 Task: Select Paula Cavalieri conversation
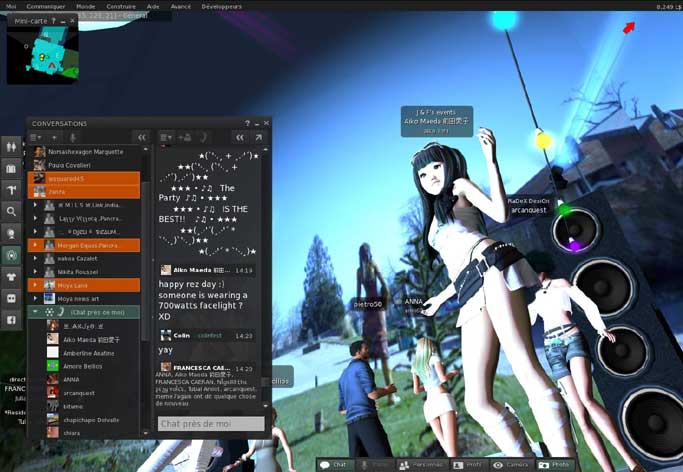coord(69,164)
